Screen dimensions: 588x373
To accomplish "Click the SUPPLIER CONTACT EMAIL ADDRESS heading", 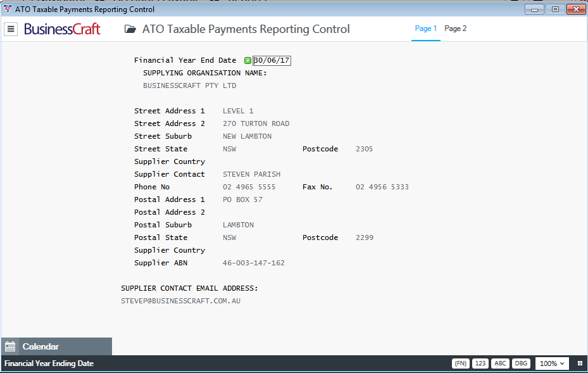I will click(x=189, y=288).
